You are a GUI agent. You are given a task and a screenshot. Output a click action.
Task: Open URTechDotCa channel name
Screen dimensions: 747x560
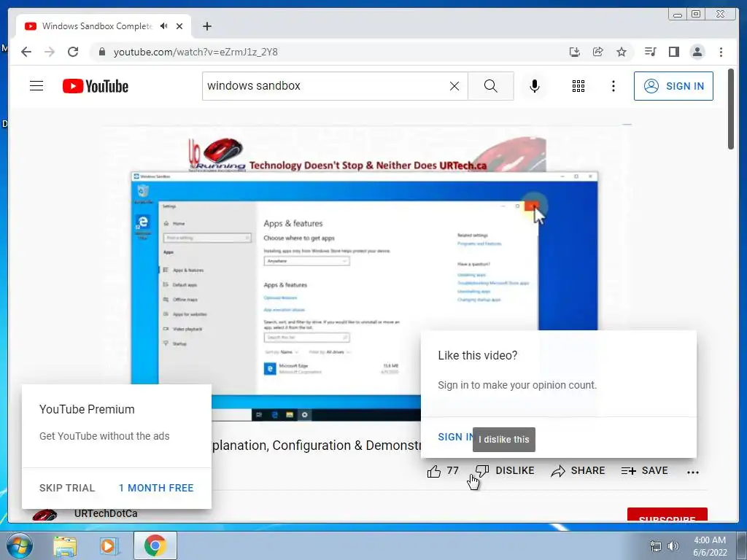(106, 513)
